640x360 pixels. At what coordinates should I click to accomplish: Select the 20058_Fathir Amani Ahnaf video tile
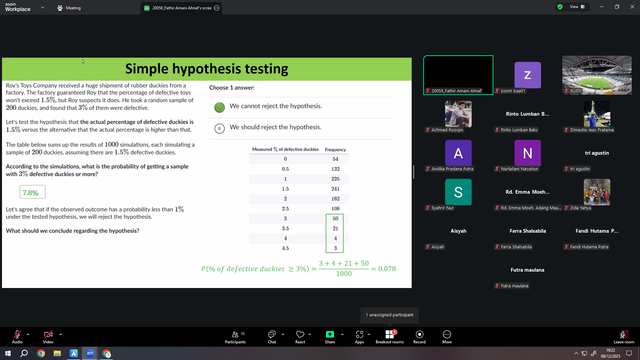pyautogui.click(x=458, y=75)
